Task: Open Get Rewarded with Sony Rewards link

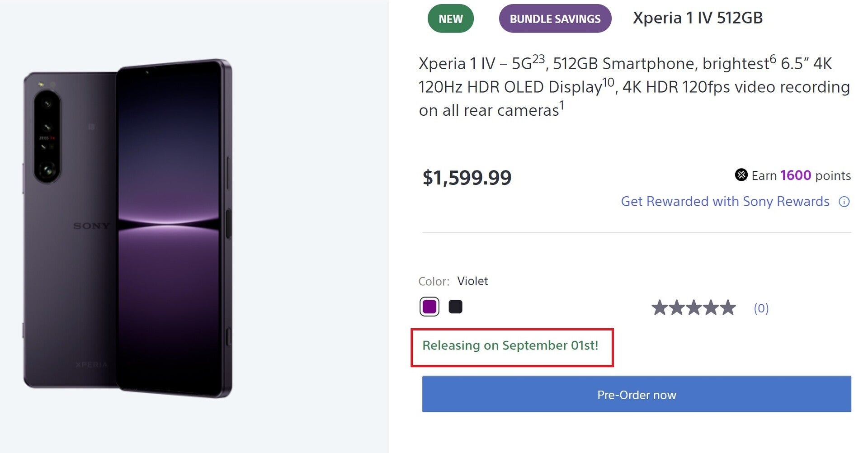Action: (725, 202)
